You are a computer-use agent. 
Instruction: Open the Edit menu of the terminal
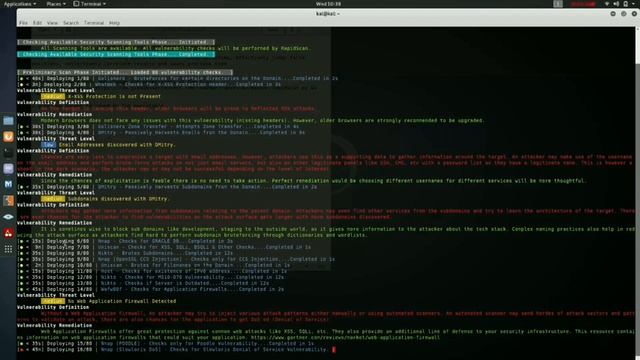pos(37,23)
